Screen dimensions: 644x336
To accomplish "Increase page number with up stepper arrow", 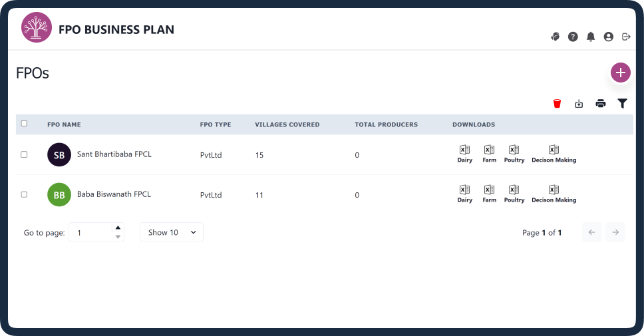I will click(x=118, y=228).
